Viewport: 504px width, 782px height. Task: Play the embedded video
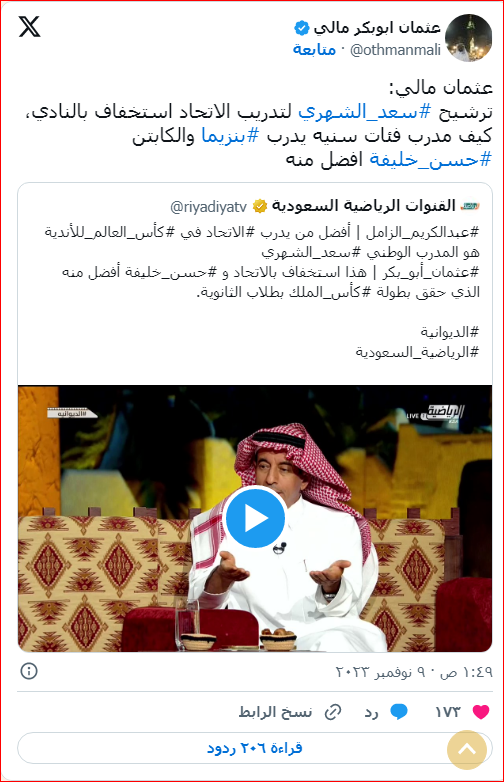pyautogui.click(x=255, y=518)
